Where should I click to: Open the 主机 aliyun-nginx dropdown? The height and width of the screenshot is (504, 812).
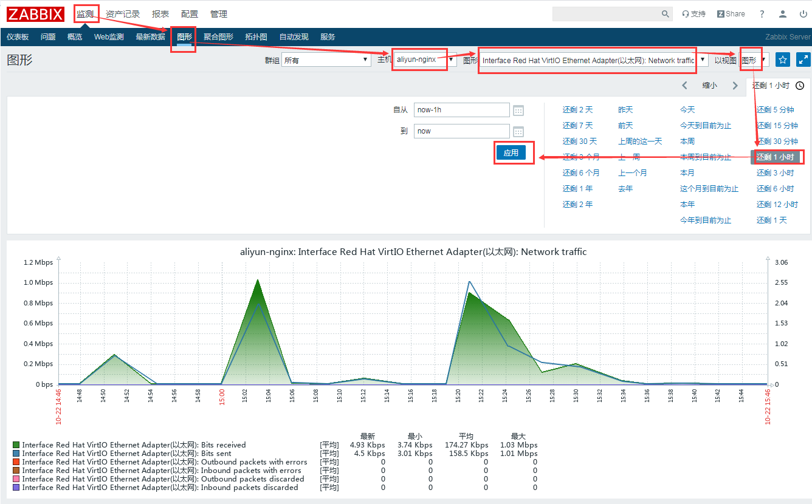(x=425, y=60)
